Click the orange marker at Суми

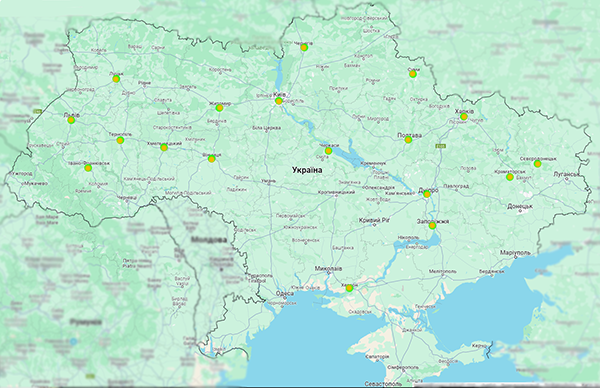(x=412, y=74)
